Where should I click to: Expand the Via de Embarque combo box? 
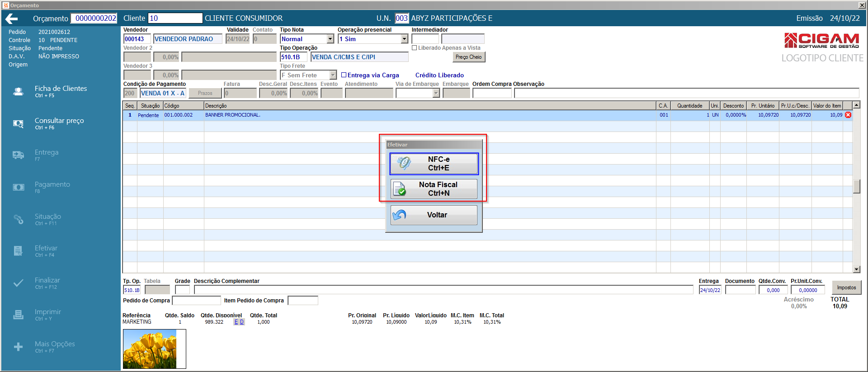tap(436, 93)
